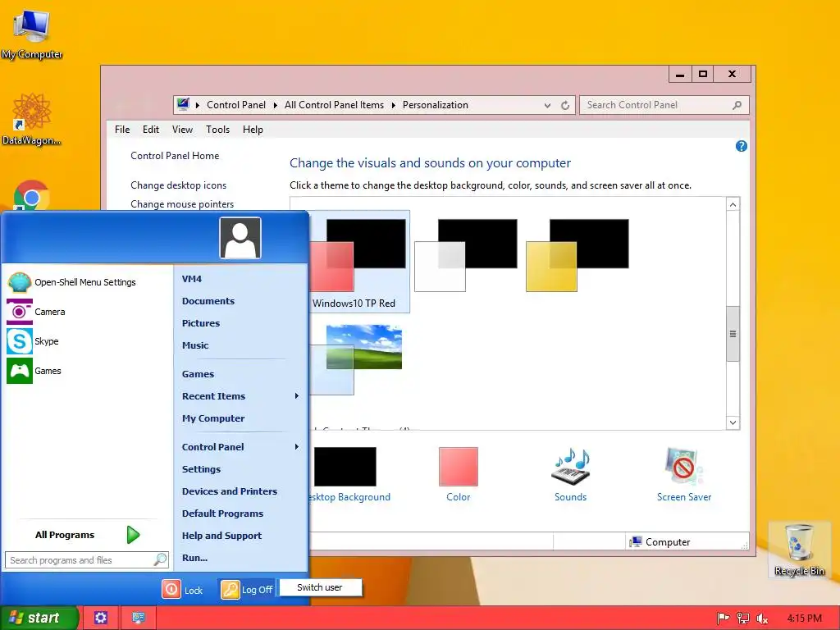This screenshot has width=840, height=630.
Task: Click the blue help question mark icon
Action: pyautogui.click(x=742, y=146)
